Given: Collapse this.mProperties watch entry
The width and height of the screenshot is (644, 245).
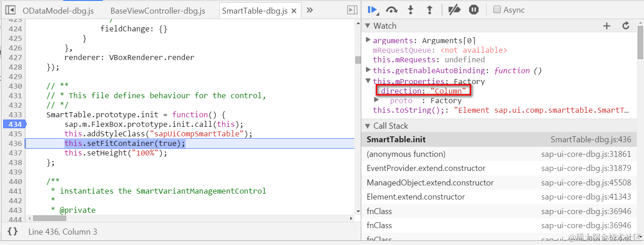Looking at the screenshot, I should click(x=368, y=81).
